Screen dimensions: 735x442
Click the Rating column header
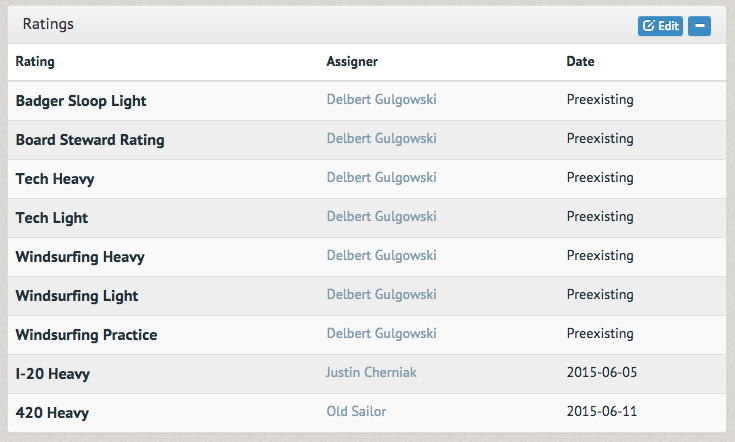click(x=35, y=61)
